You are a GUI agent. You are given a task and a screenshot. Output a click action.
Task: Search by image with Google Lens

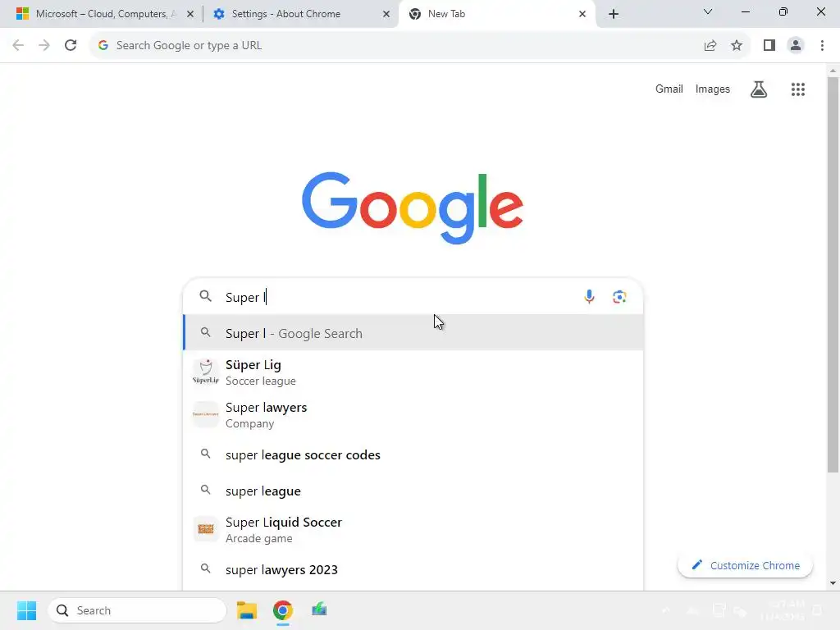click(x=619, y=297)
